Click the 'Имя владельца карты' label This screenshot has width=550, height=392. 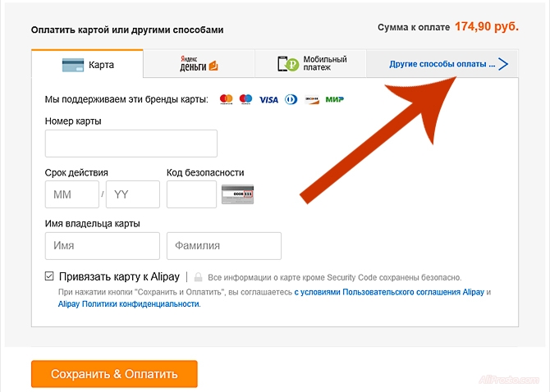point(93,224)
